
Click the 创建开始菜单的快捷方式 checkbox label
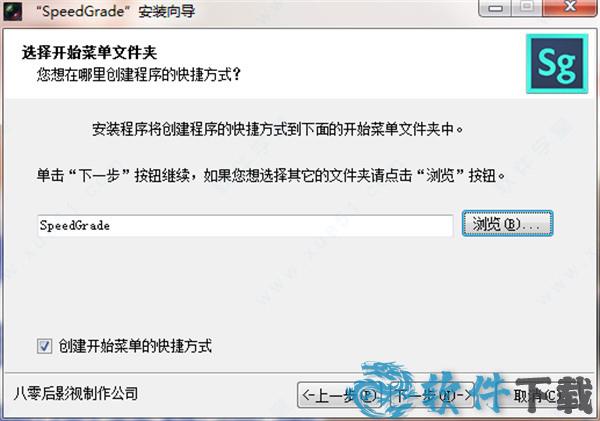pyautogui.click(x=135, y=346)
